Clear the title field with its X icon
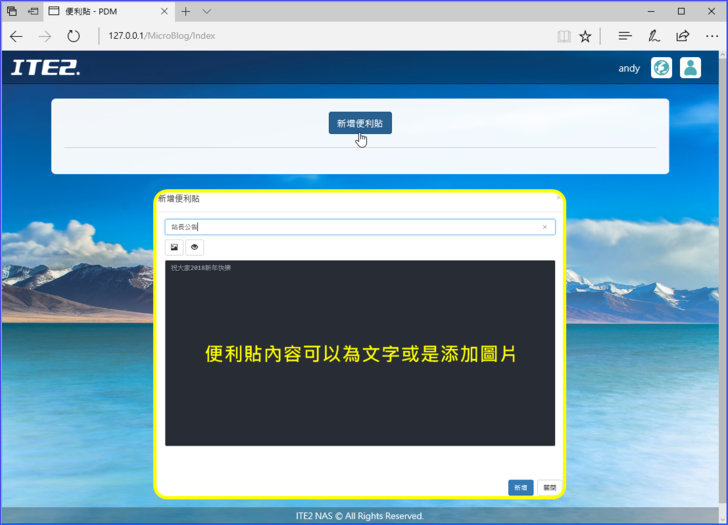Screen dimensions: 728x525 click(x=545, y=227)
